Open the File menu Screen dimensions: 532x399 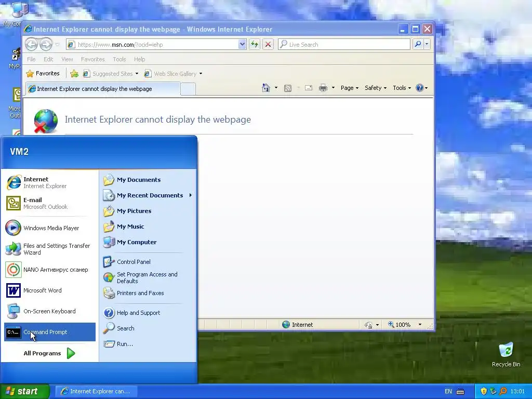click(x=31, y=59)
